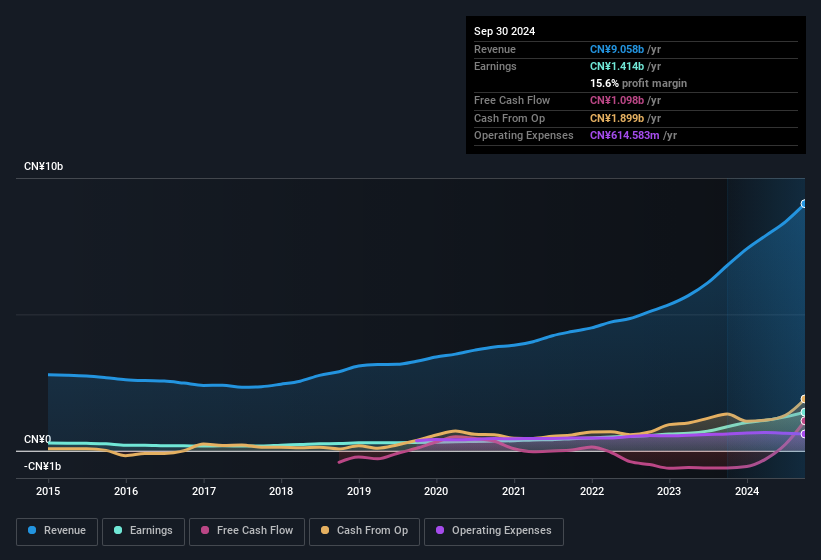Toggle the Cash From Op legend button

click(x=364, y=531)
